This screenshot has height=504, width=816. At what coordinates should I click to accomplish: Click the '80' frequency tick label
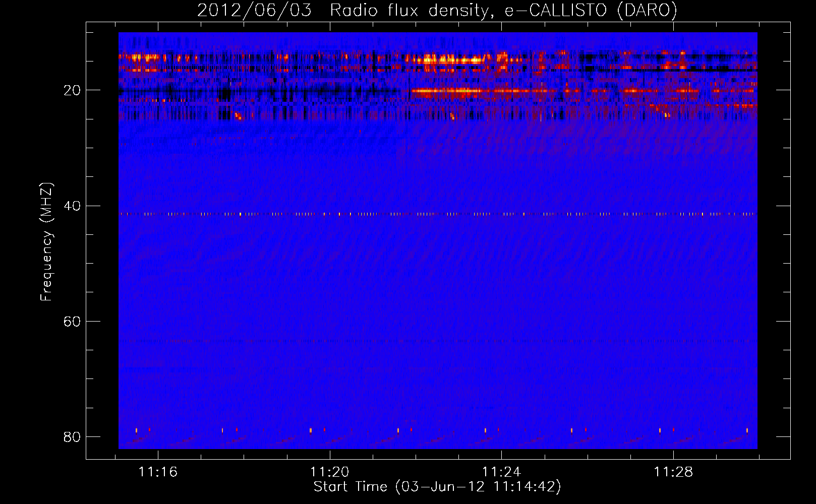(72, 437)
